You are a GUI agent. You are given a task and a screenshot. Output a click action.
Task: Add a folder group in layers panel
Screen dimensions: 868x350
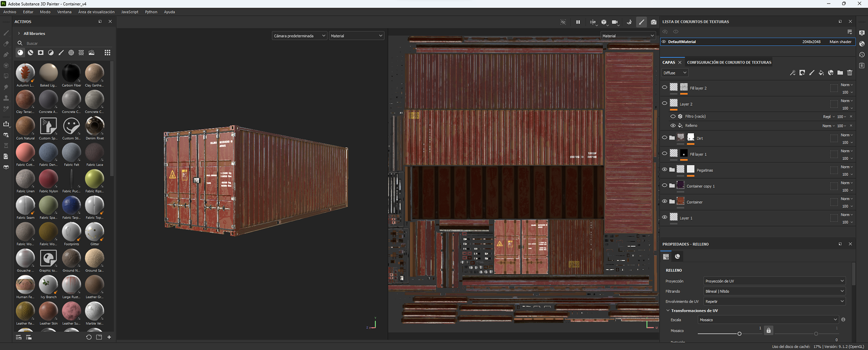point(840,73)
